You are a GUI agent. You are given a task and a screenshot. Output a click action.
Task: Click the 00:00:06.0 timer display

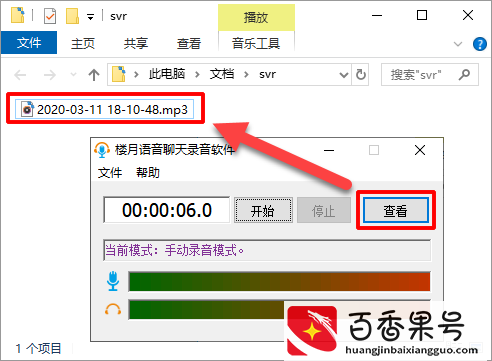point(167,210)
